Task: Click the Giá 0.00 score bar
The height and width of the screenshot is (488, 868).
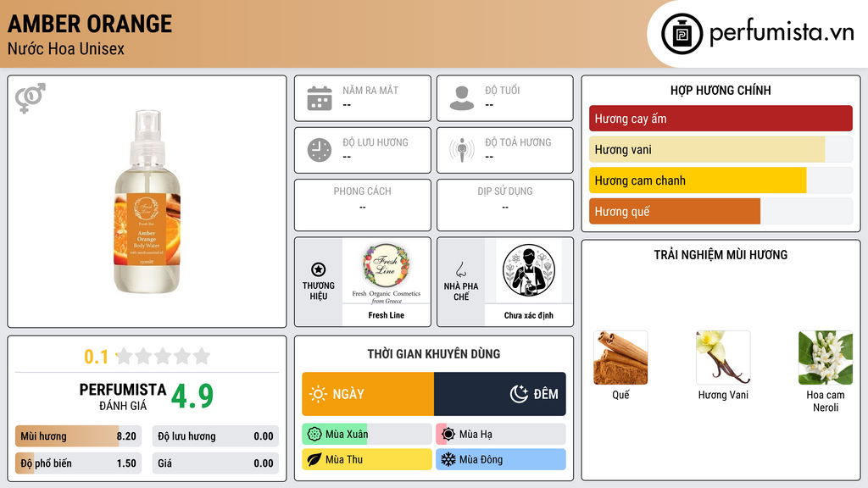Action: pos(215,463)
